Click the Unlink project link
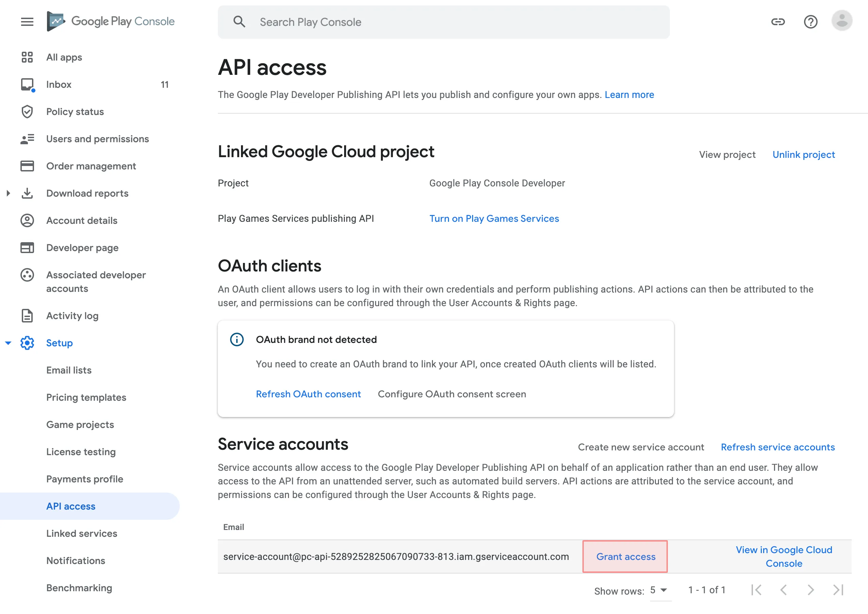This screenshot has width=868, height=614. pyautogui.click(x=803, y=154)
